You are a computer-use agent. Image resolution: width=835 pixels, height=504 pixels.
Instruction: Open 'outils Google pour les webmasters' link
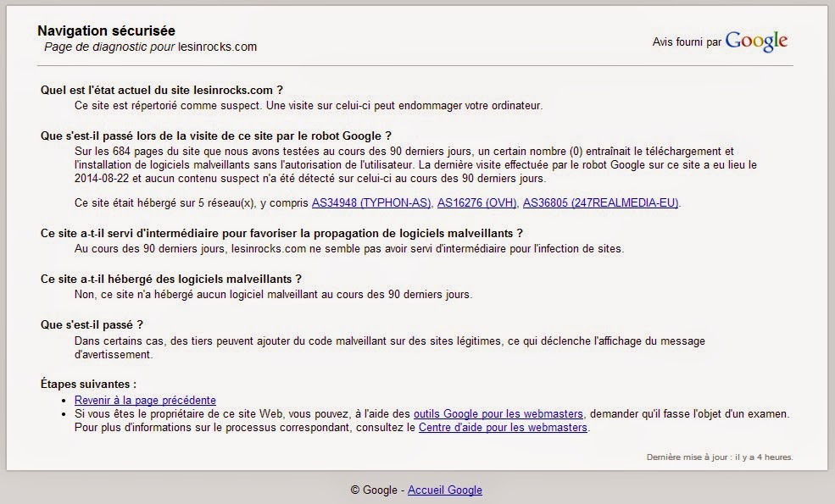[498, 413]
